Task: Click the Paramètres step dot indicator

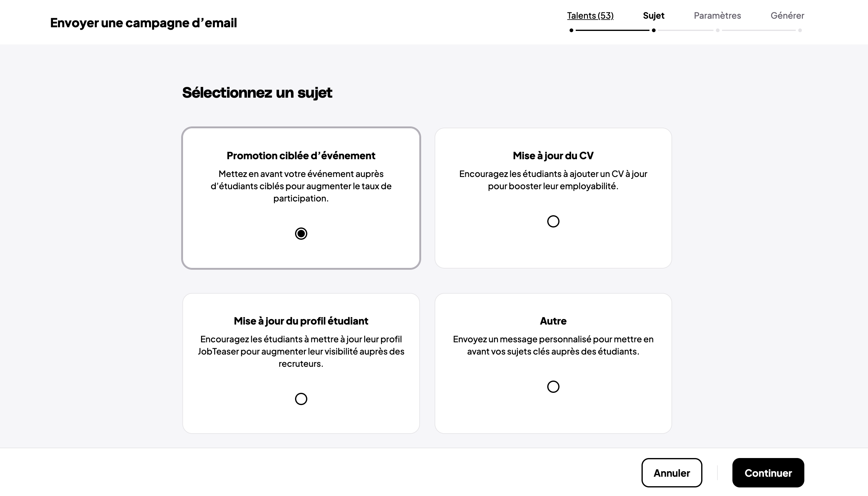Action: 717,30
